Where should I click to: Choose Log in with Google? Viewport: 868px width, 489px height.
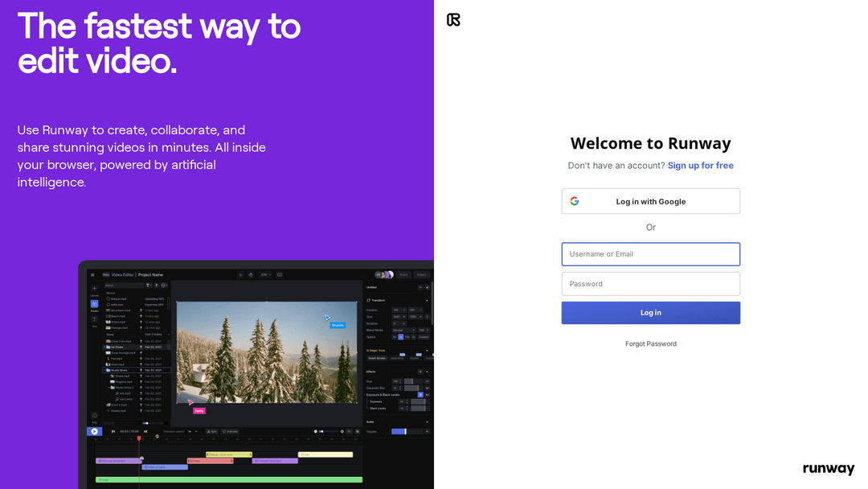(650, 201)
